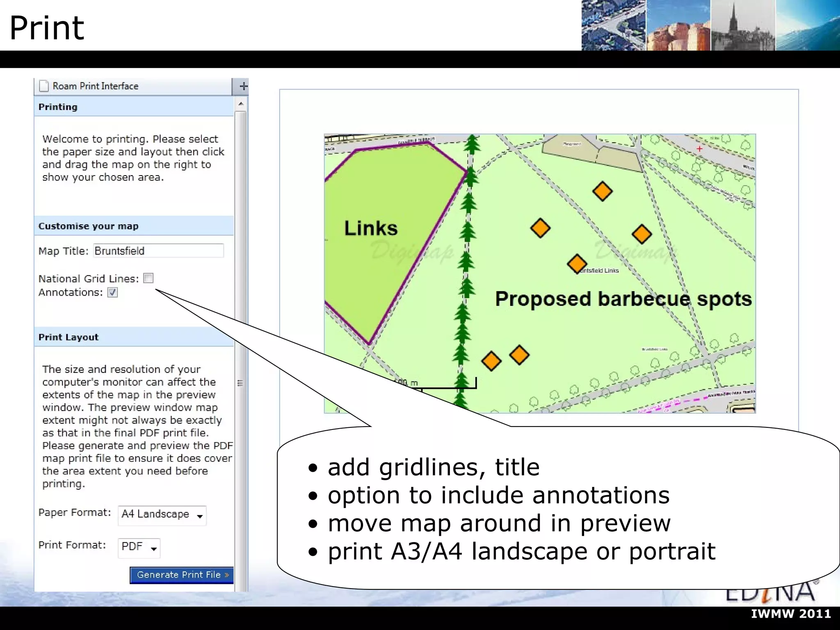Click the church spire header thumbnail
Screen dimensions: 840x630
pyautogui.click(x=743, y=25)
